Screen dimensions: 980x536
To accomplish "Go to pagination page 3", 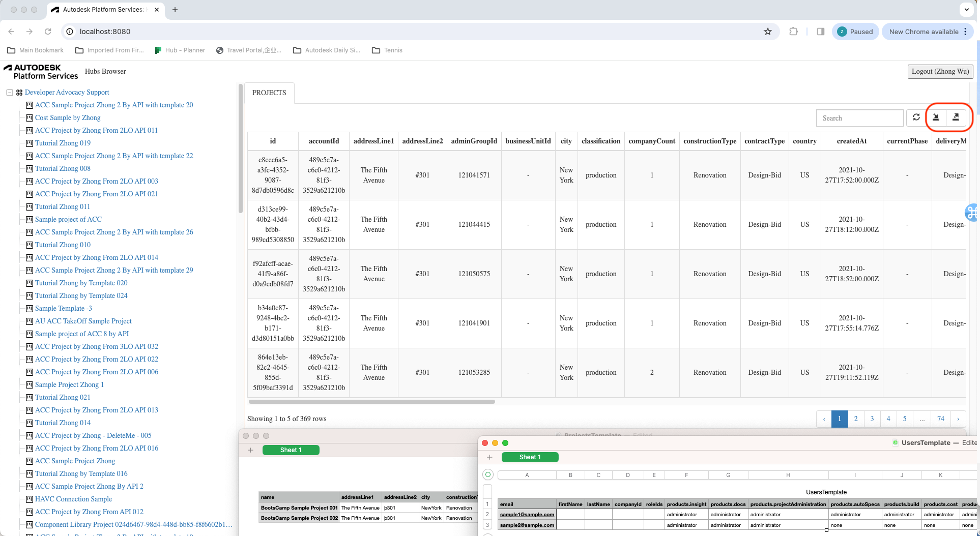I will (x=872, y=419).
